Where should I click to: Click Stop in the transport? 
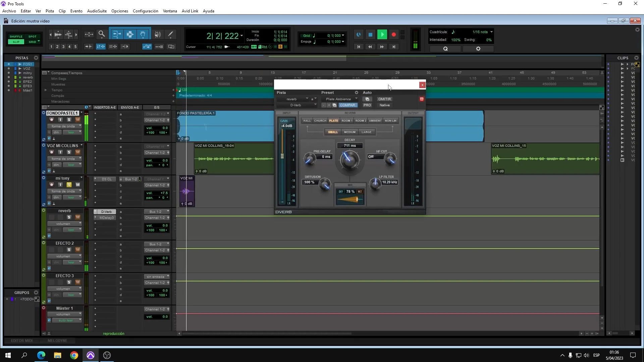click(370, 35)
